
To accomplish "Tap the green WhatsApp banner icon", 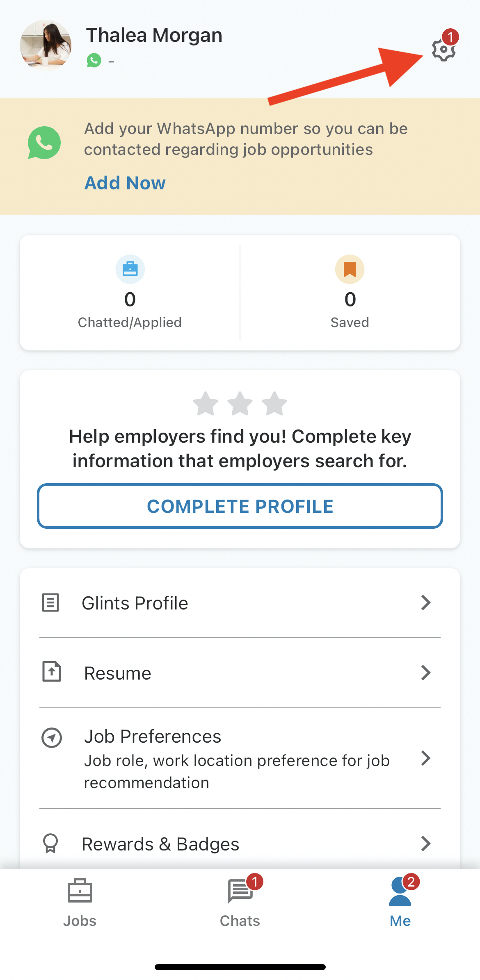I will [x=44, y=143].
